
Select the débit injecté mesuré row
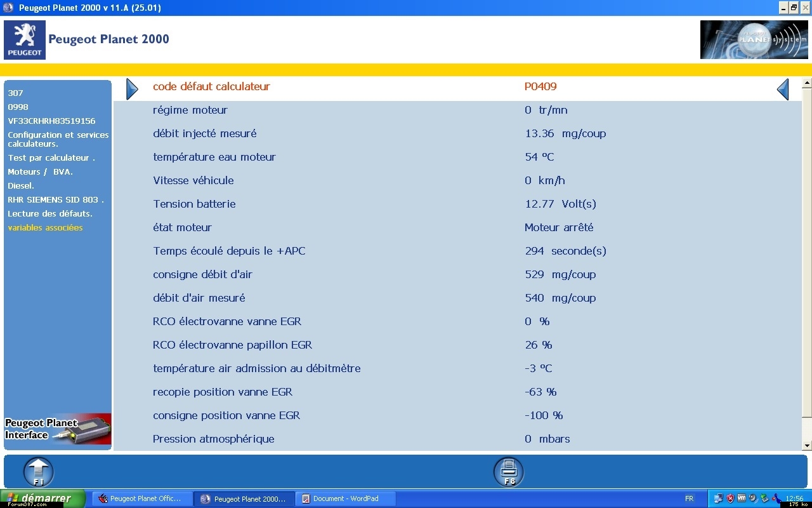457,133
